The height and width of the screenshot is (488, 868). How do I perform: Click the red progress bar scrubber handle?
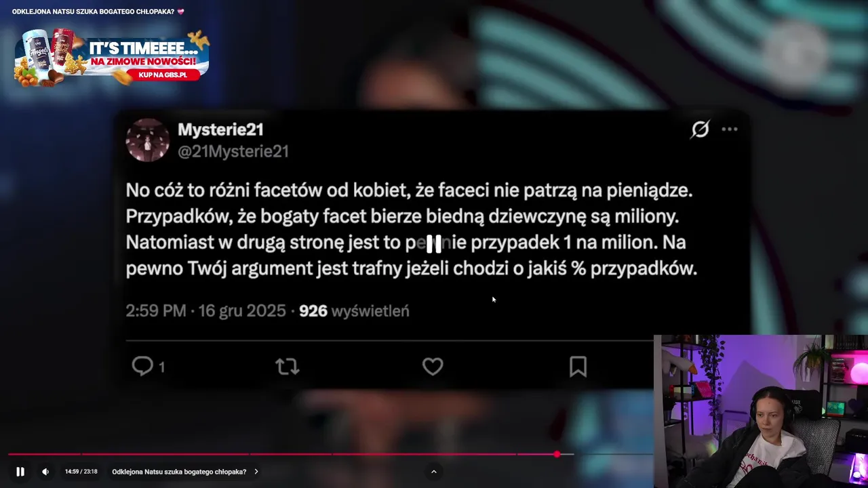pos(557,454)
